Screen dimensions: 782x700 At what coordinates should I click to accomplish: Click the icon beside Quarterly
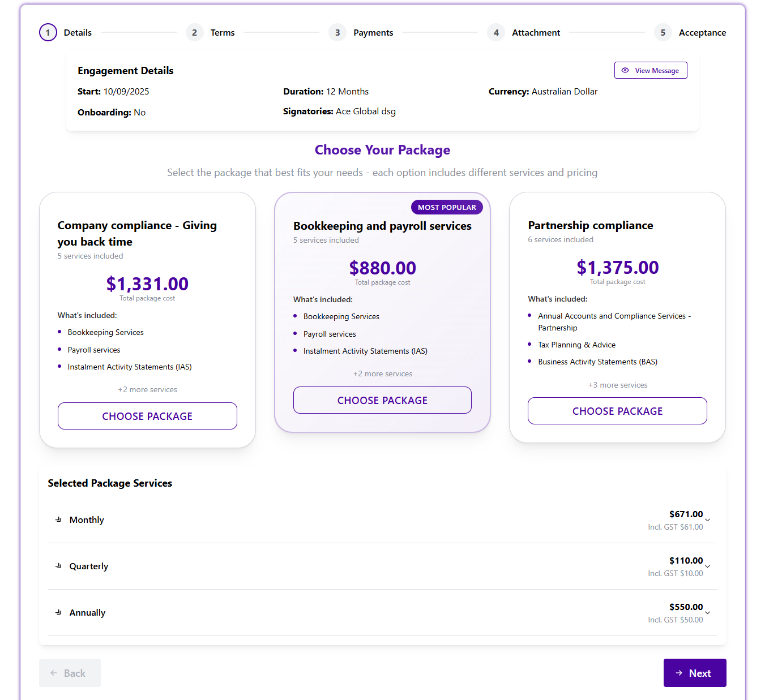coord(58,566)
